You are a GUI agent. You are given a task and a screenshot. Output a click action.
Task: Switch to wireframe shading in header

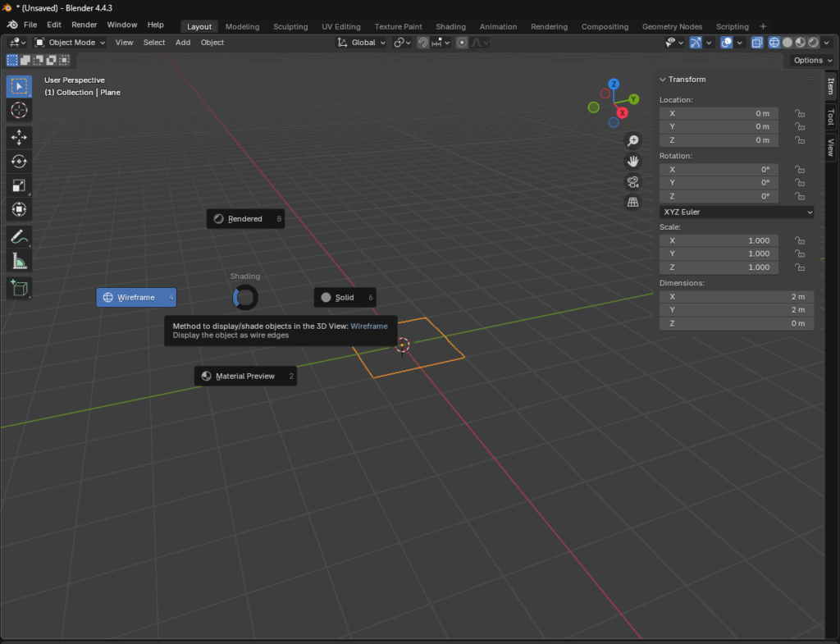click(774, 43)
